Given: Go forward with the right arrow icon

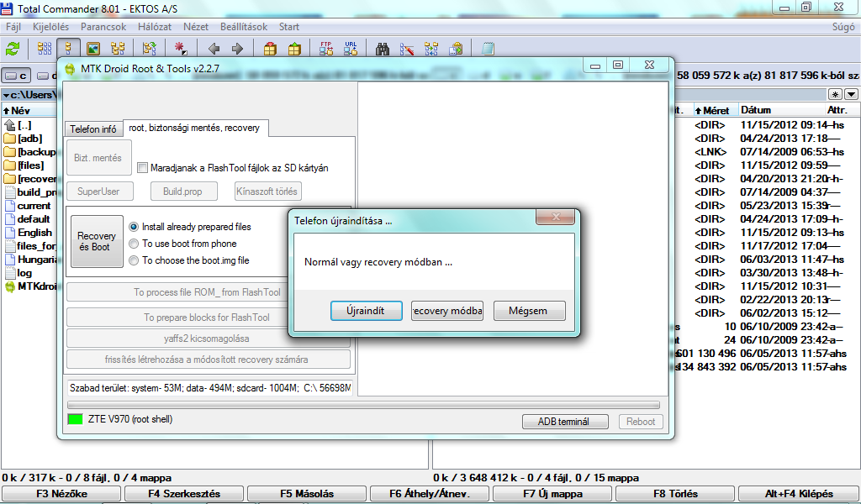Looking at the screenshot, I should tap(237, 49).
